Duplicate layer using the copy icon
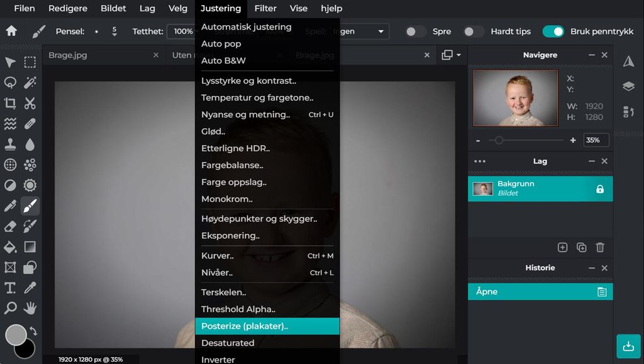The image size is (644, 364). pos(581,248)
